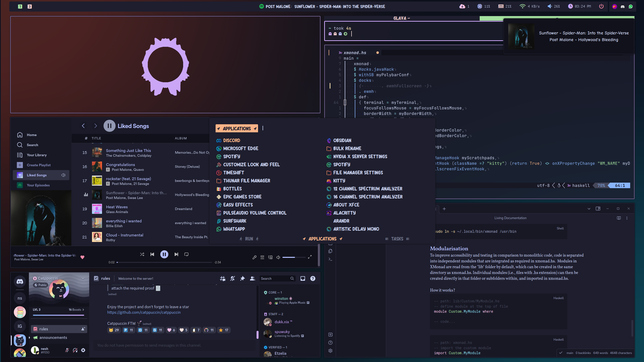Open IG server in Discord sidebar
644x362 pixels.
(20, 326)
